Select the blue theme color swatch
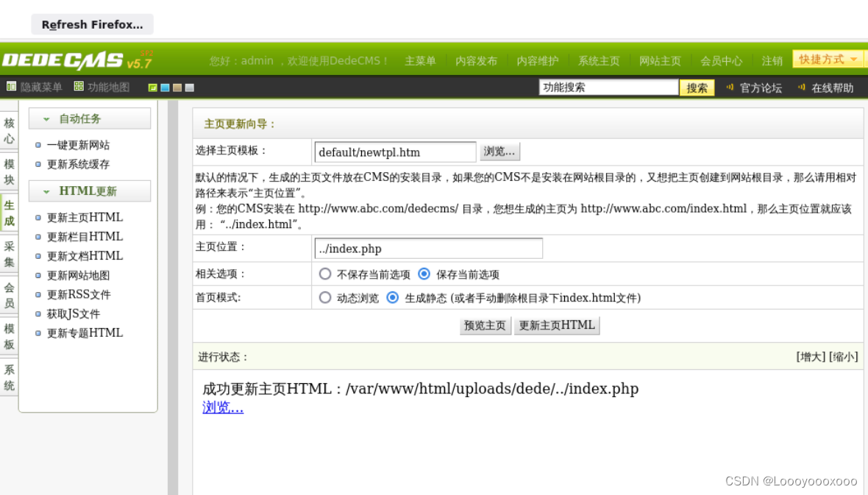The height and width of the screenshot is (495, 868). click(x=164, y=88)
